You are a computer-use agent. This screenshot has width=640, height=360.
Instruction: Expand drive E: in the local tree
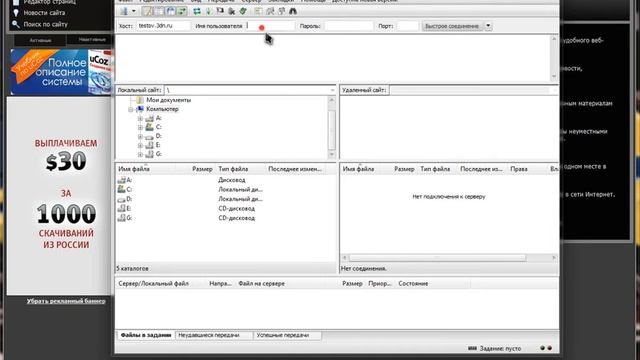point(140,145)
